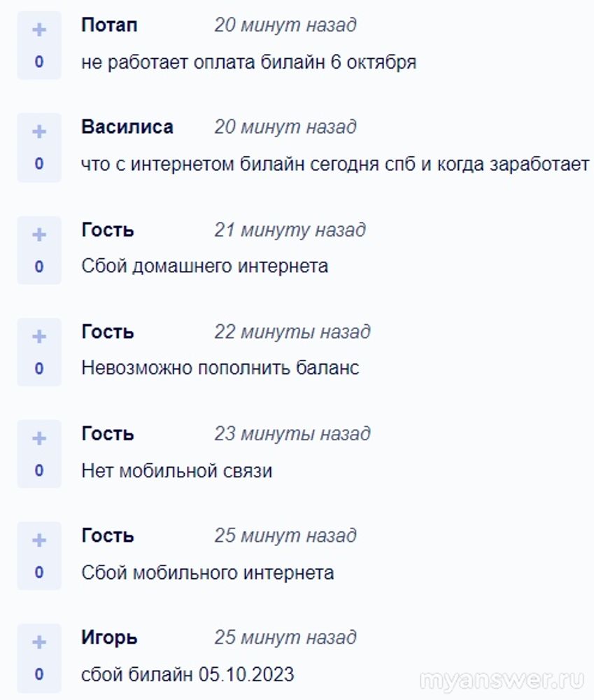594x700 pixels.
Task: Click the vote count under Потап's plus
Action: (x=39, y=62)
